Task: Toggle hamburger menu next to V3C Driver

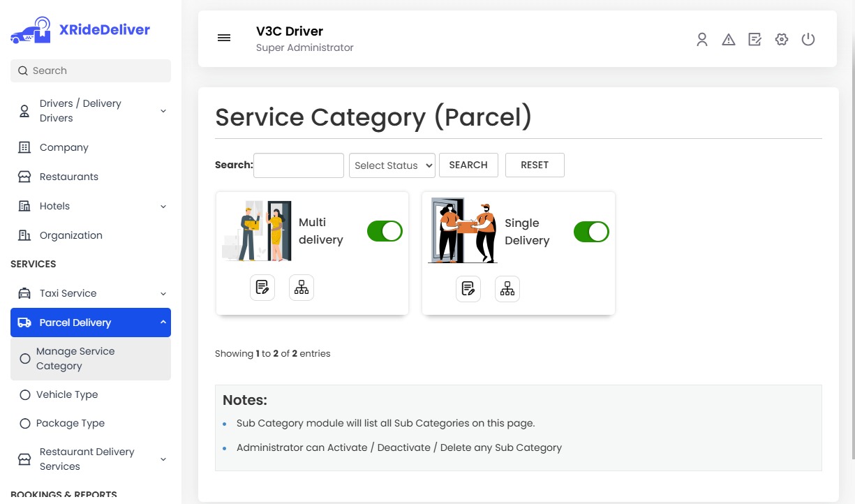Action: 223,38
